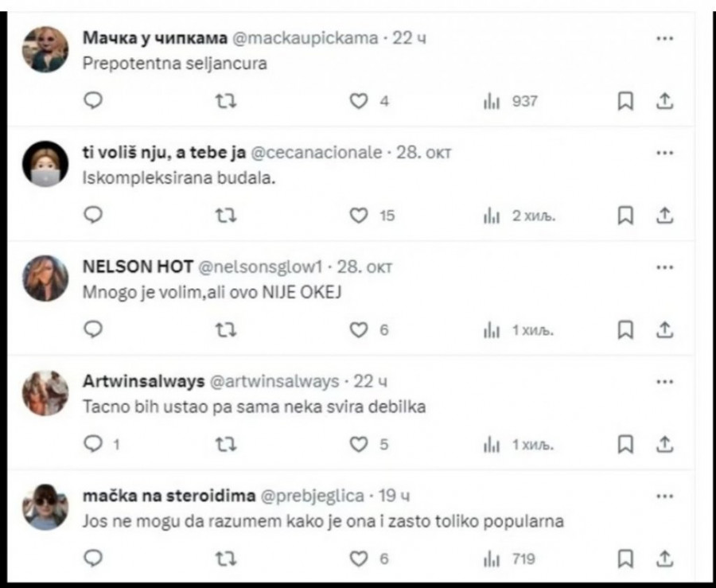
Task: Open the reply thread on Artwinsalways tweet
Action: pyautogui.click(x=94, y=445)
